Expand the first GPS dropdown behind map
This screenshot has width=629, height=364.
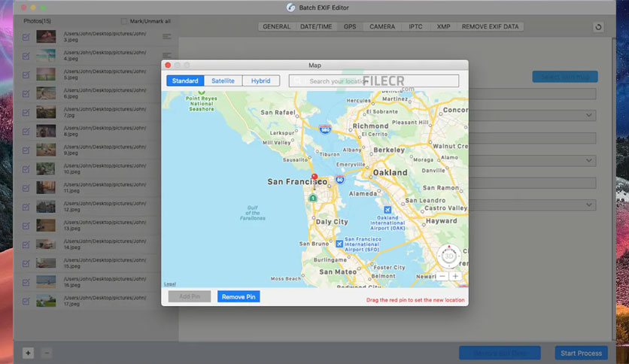click(x=588, y=115)
